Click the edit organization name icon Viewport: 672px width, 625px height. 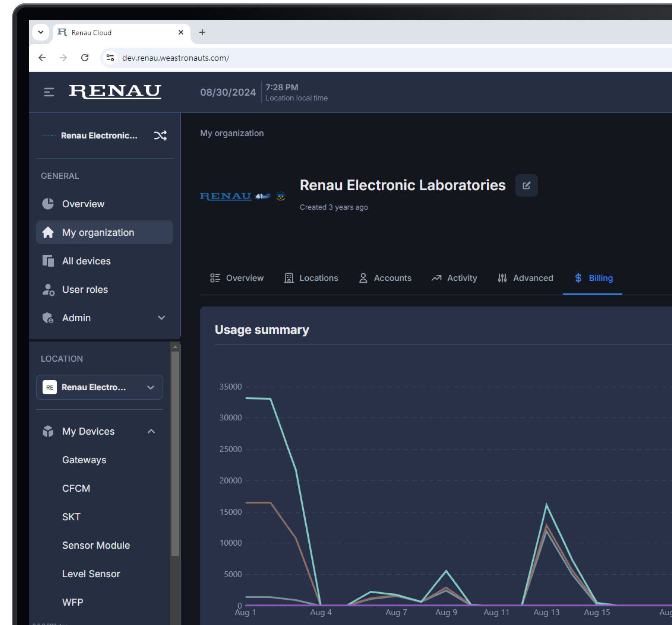tap(526, 186)
